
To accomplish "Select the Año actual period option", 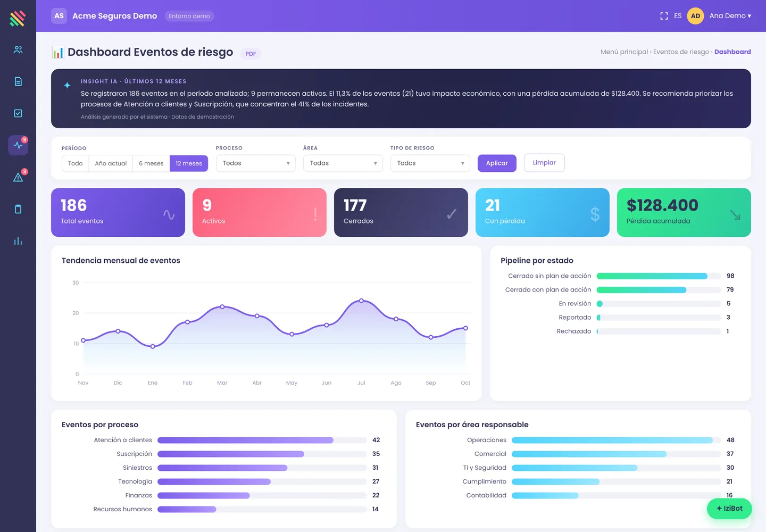I will [111, 163].
